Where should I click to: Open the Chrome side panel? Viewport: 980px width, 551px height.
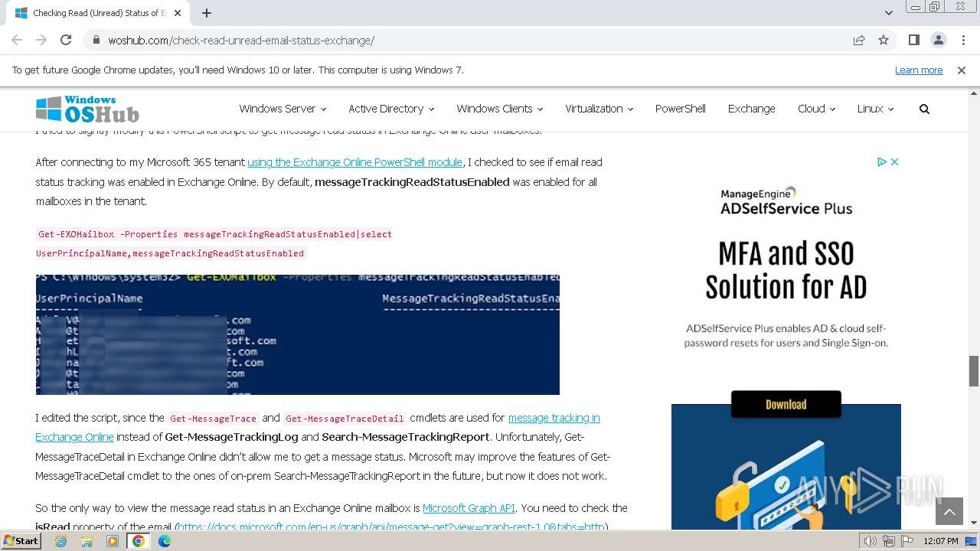tap(913, 40)
